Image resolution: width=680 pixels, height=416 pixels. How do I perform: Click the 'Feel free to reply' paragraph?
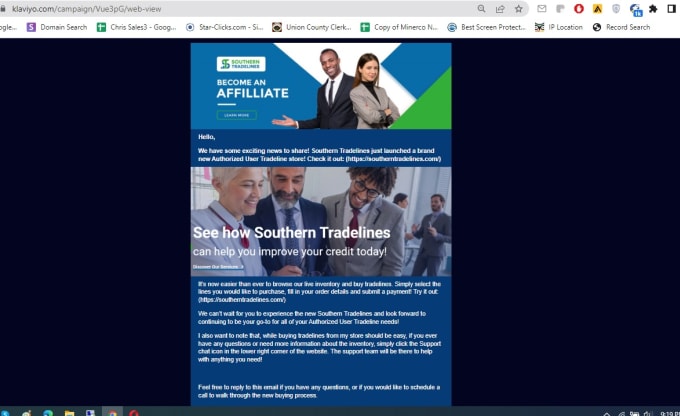click(319, 391)
